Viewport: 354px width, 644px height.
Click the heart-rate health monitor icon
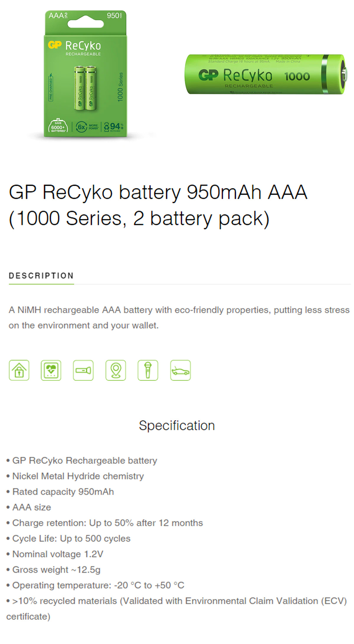pos(51,370)
